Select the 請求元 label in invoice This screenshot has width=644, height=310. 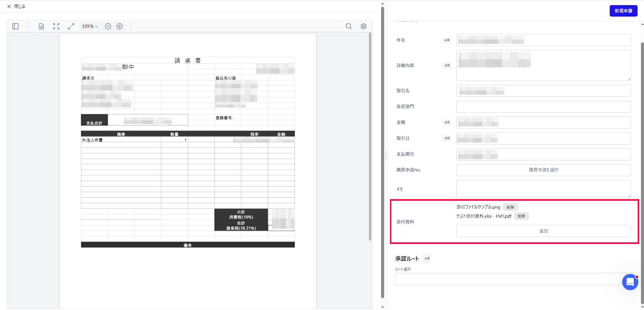[88, 78]
